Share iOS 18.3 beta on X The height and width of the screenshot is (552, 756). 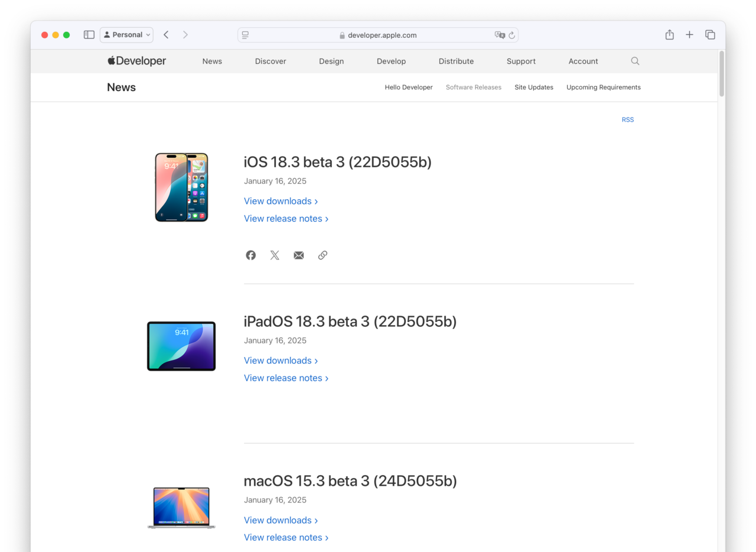click(x=275, y=255)
